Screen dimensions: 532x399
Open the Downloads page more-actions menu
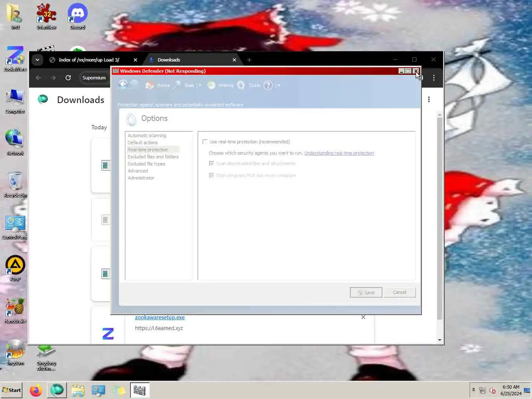[x=429, y=99]
